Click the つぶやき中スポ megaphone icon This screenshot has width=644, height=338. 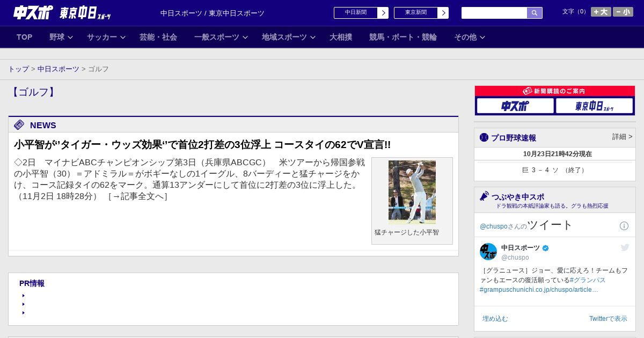point(484,196)
